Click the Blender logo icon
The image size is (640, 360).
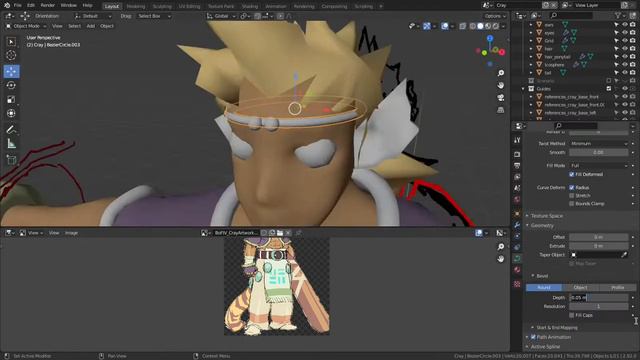click(x=6, y=5)
